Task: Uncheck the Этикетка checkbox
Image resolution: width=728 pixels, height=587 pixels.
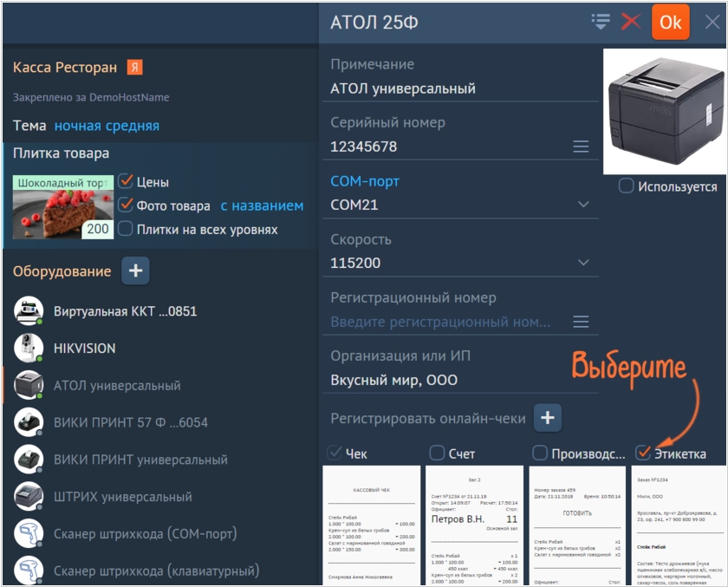Action: [643, 453]
